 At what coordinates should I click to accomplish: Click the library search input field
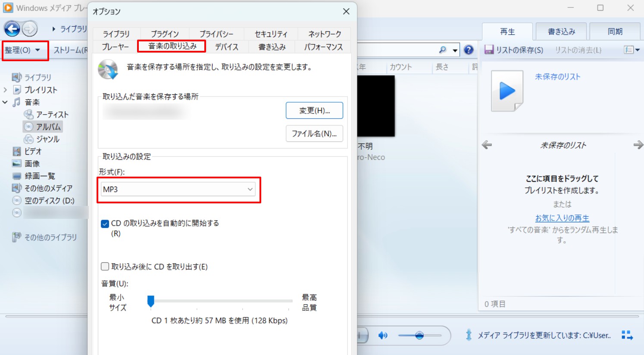397,50
